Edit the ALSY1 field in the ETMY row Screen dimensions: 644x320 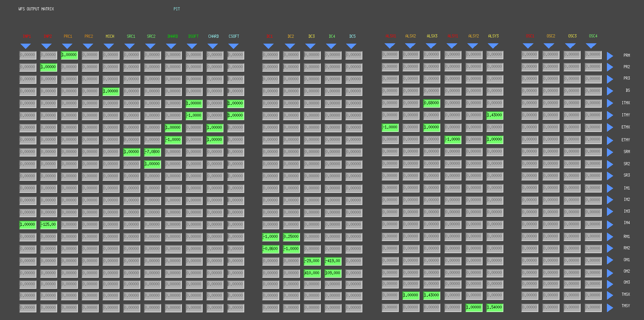click(453, 140)
